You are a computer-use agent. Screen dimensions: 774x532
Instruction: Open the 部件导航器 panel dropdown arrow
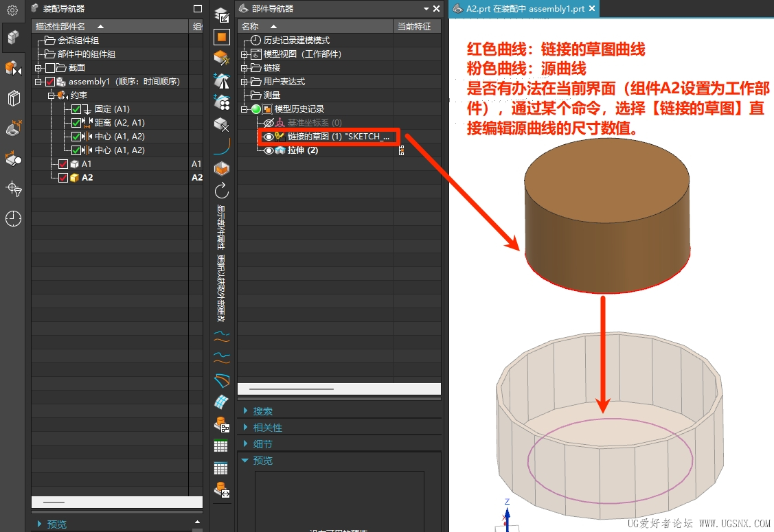click(x=426, y=9)
